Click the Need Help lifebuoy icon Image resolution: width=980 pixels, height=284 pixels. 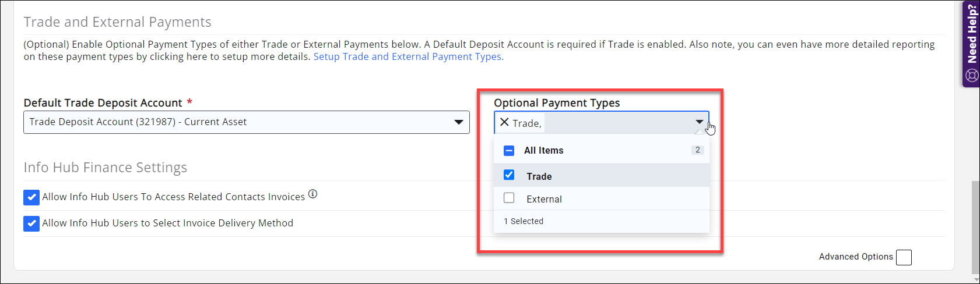point(972,76)
